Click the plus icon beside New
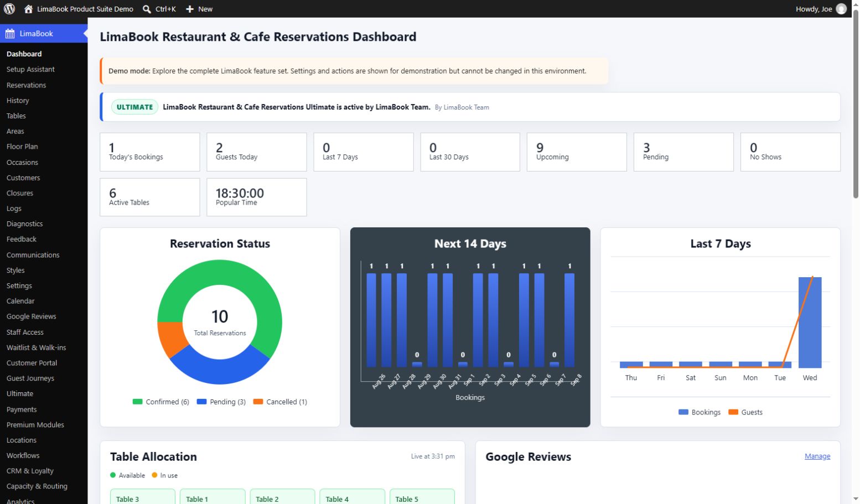The height and width of the screenshot is (504, 860). click(x=190, y=9)
